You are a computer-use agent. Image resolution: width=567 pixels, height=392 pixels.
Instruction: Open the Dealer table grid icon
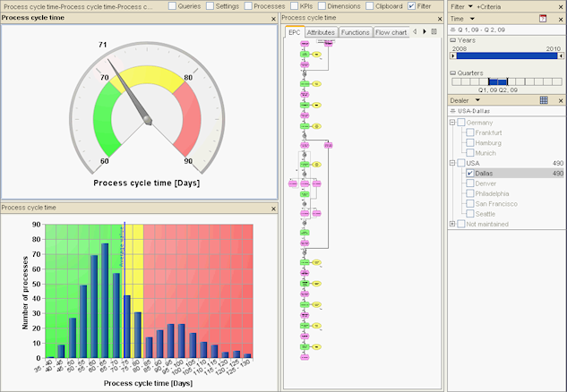(x=544, y=100)
